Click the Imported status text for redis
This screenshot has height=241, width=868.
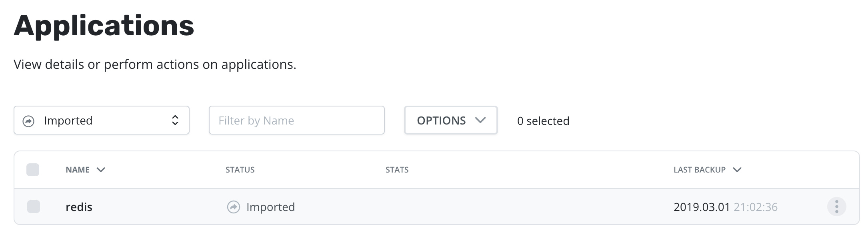point(271,207)
